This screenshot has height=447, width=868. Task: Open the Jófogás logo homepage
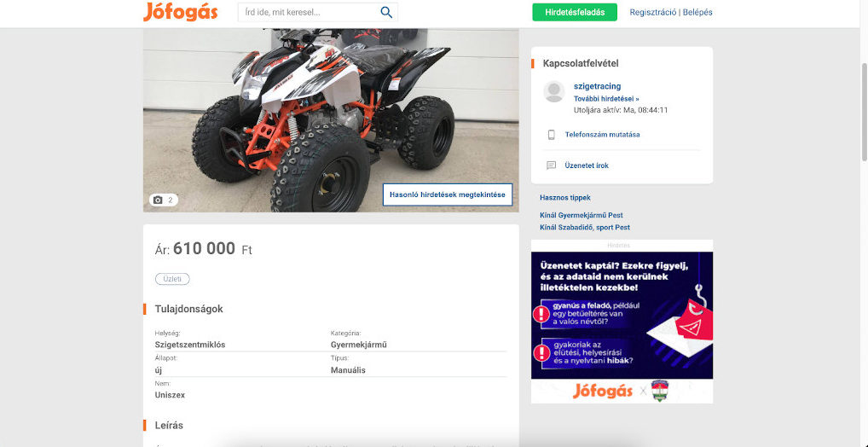[181, 12]
